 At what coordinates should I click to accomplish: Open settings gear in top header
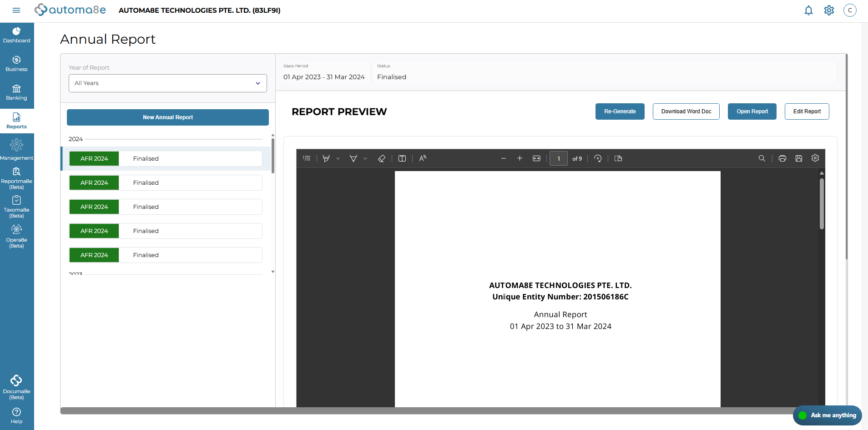[829, 10]
